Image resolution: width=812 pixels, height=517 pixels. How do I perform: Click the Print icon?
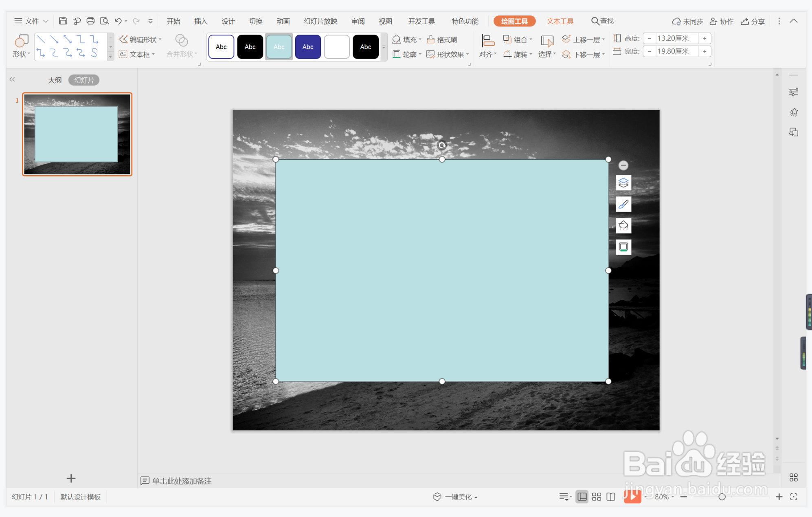(90, 21)
